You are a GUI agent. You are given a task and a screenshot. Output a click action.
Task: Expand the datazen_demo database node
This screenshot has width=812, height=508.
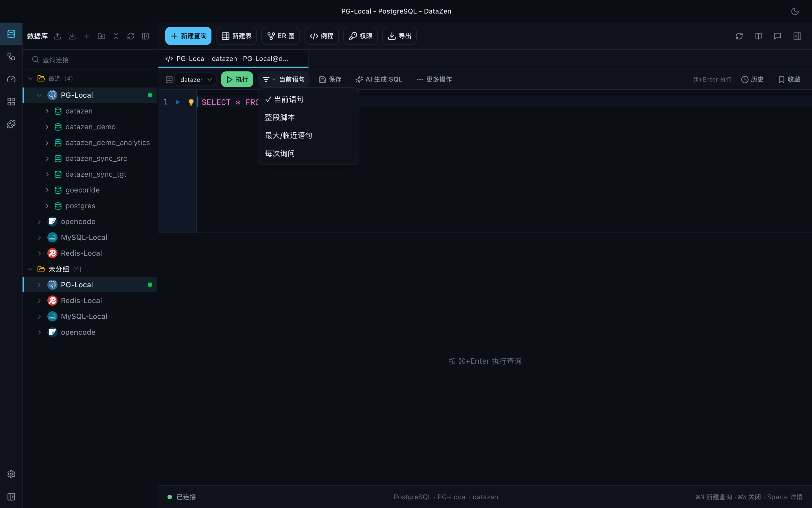point(47,127)
